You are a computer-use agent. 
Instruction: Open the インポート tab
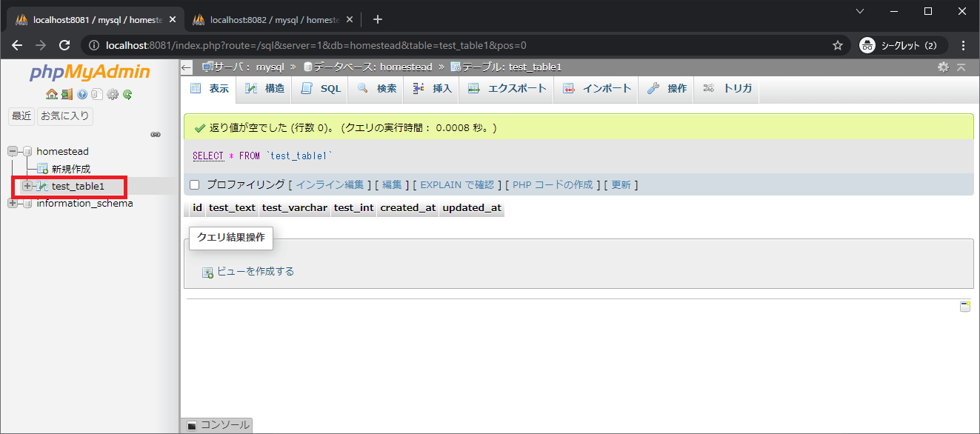(x=596, y=89)
